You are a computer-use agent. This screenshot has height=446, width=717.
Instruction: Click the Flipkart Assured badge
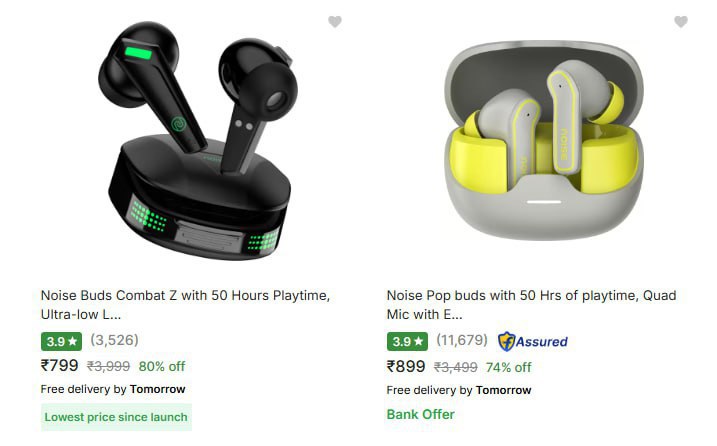pyautogui.click(x=533, y=341)
